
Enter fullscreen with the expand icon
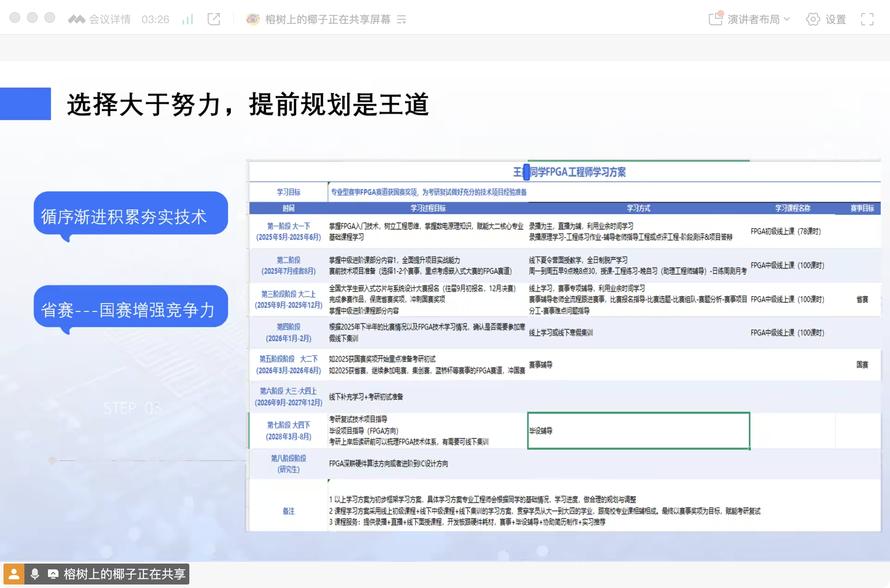(x=866, y=19)
